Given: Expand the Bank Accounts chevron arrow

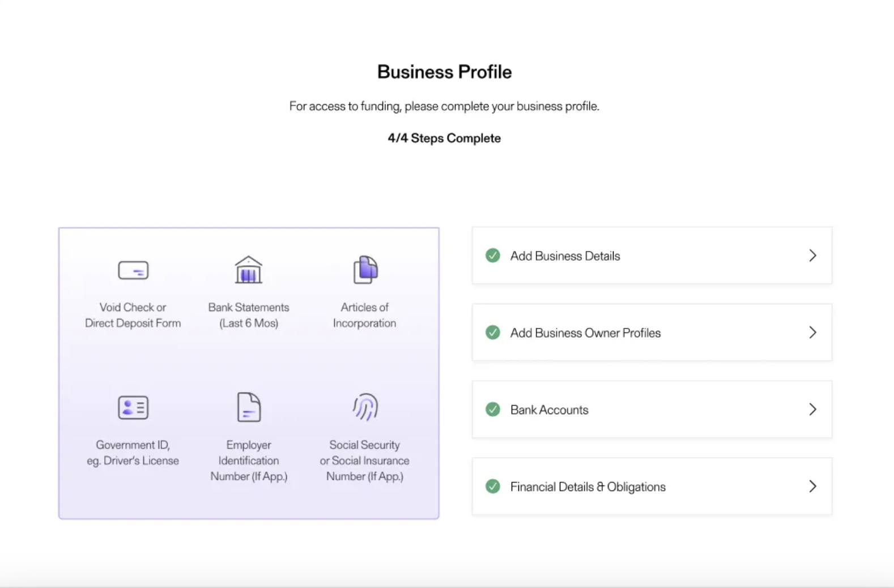Looking at the screenshot, I should click(812, 410).
